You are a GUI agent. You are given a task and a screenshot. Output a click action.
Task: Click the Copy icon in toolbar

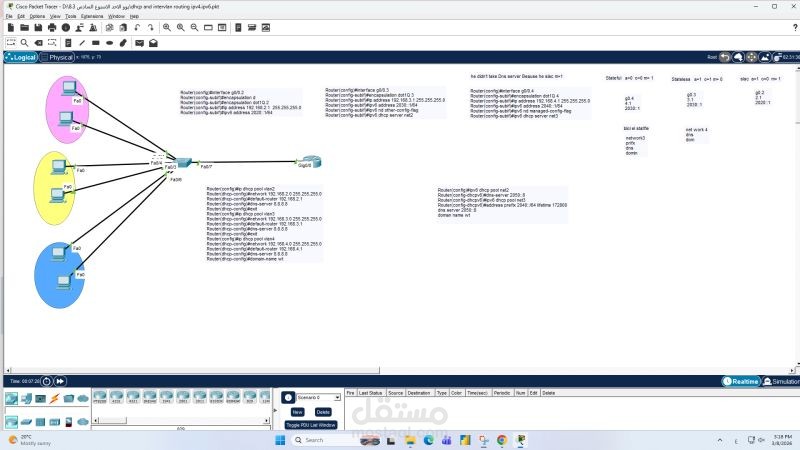point(109,28)
